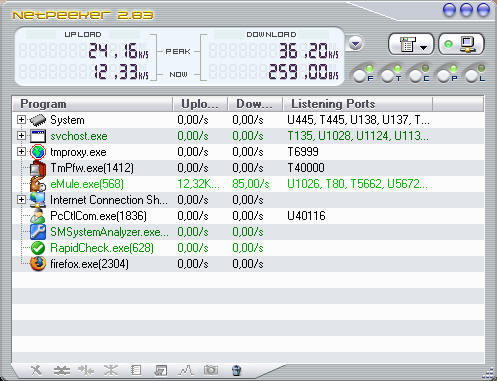
Task: Click the firefox.exe Firefox icon
Action: click(38, 264)
